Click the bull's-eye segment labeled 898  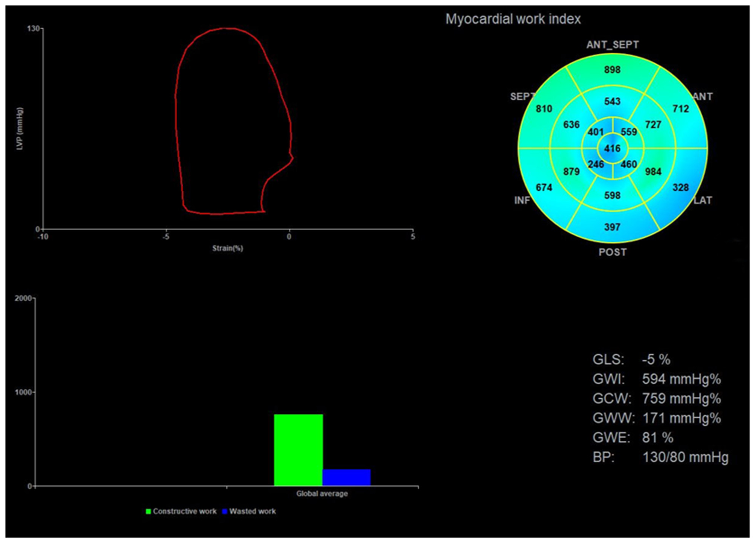(x=612, y=70)
